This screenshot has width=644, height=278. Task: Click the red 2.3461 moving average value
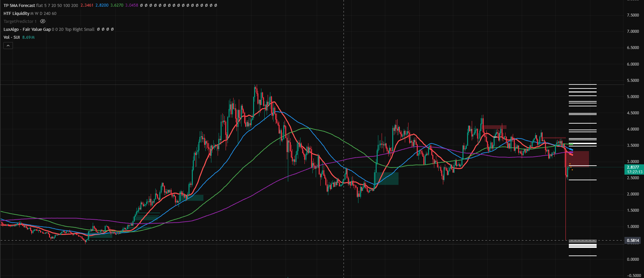click(87, 6)
